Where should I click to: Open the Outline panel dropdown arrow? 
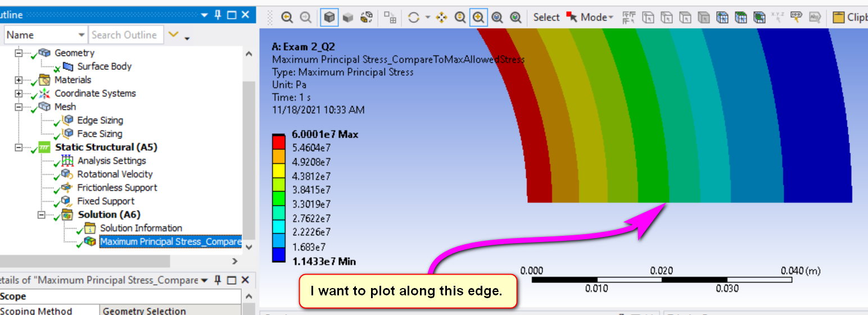[x=205, y=15]
